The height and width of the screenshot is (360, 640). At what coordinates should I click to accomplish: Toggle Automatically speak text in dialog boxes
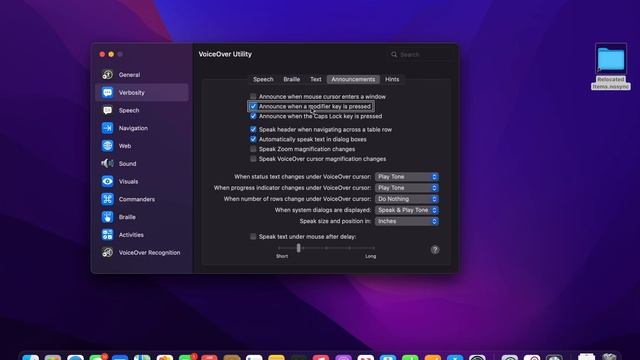pos(253,139)
